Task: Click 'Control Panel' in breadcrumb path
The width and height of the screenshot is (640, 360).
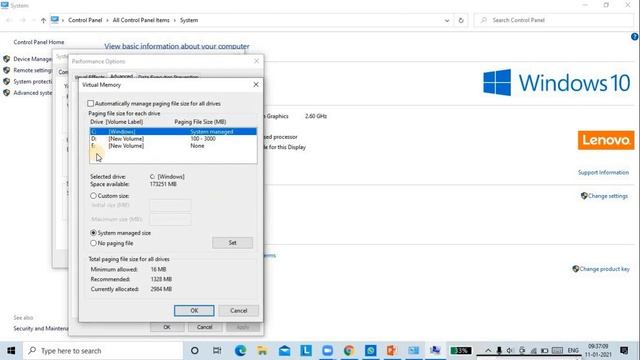Action: (85, 20)
